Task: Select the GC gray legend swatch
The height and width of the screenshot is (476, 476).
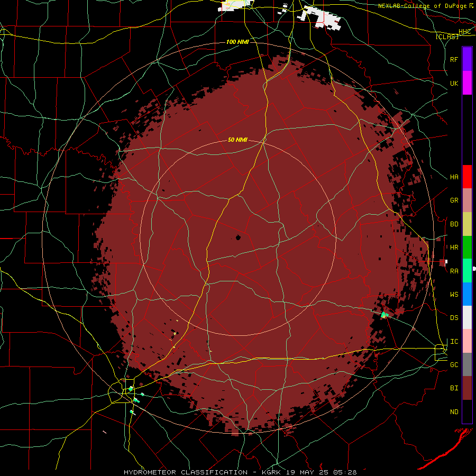Action: [467, 364]
